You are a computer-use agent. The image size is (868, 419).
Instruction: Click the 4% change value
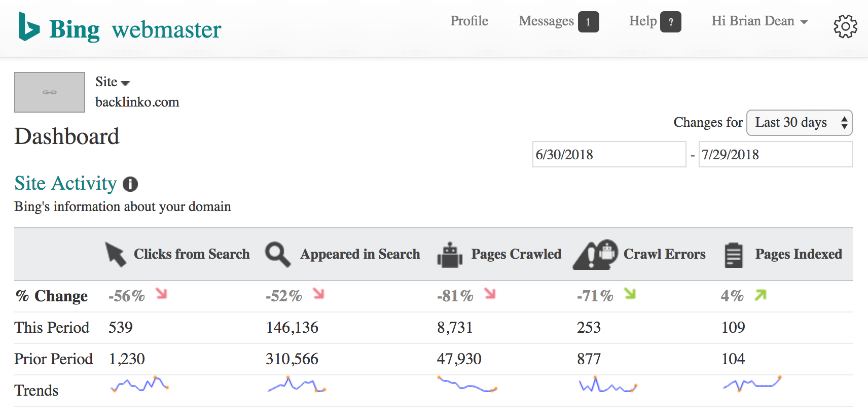(733, 296)
